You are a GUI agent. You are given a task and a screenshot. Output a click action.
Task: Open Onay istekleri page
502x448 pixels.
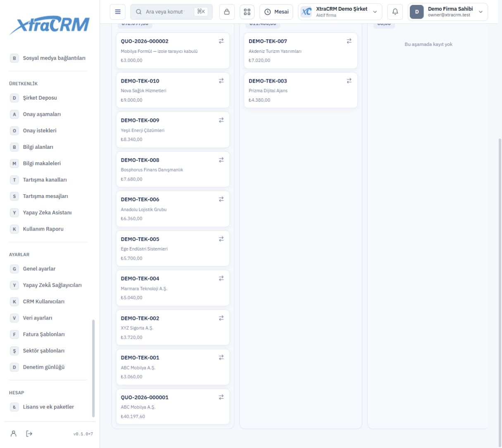coord(48,131)
